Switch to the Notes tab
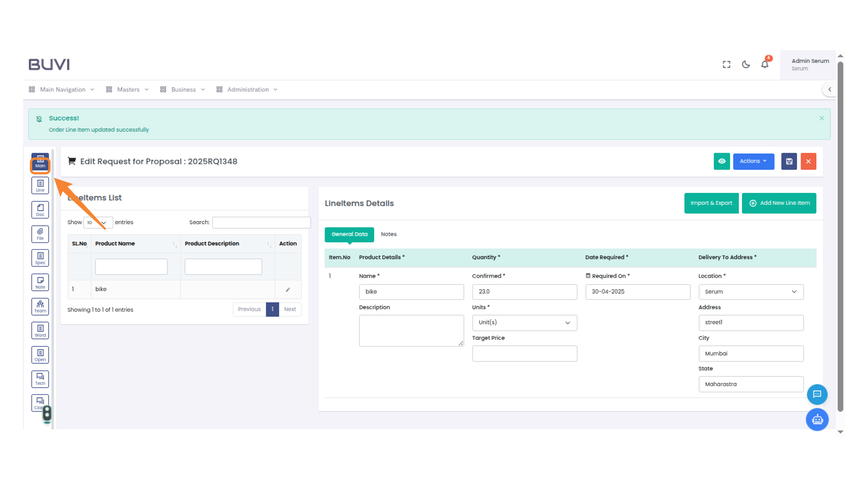Screen dimensions: 868x488 388,234
